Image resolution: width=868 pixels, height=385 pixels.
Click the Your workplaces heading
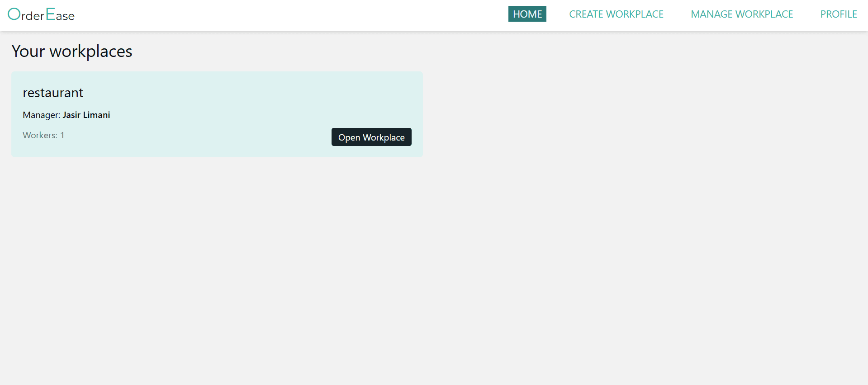point(72,51)
